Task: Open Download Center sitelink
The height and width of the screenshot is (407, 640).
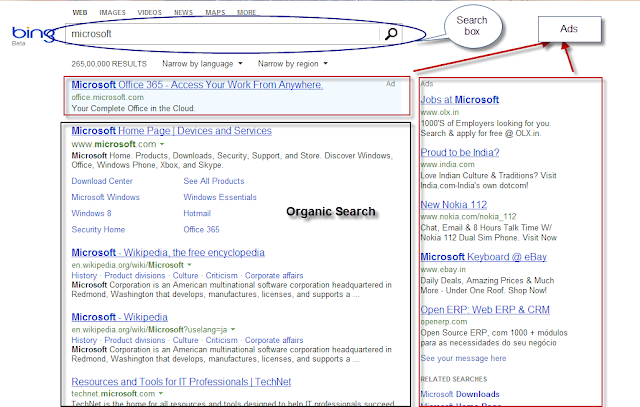Action: 102,181
